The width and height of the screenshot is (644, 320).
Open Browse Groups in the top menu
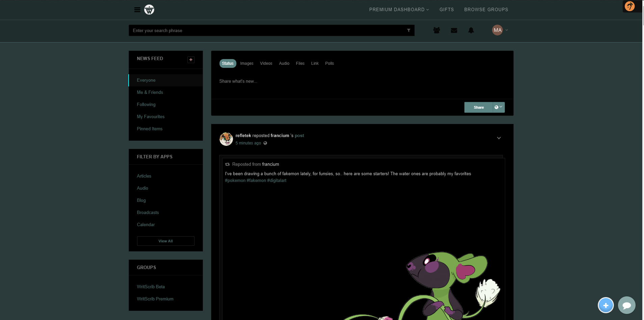[x=486, y=9]
